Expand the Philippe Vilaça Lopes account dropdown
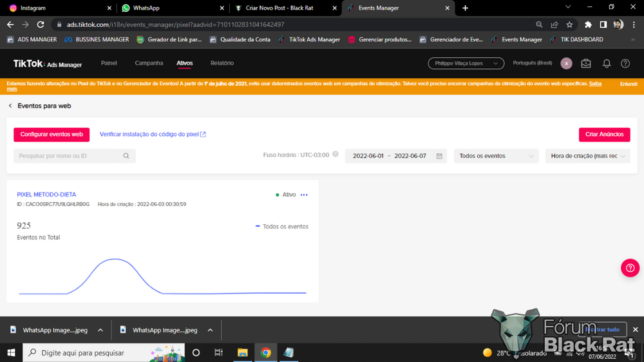The width and height of the screenshot is (644, 362). point(466,63)
